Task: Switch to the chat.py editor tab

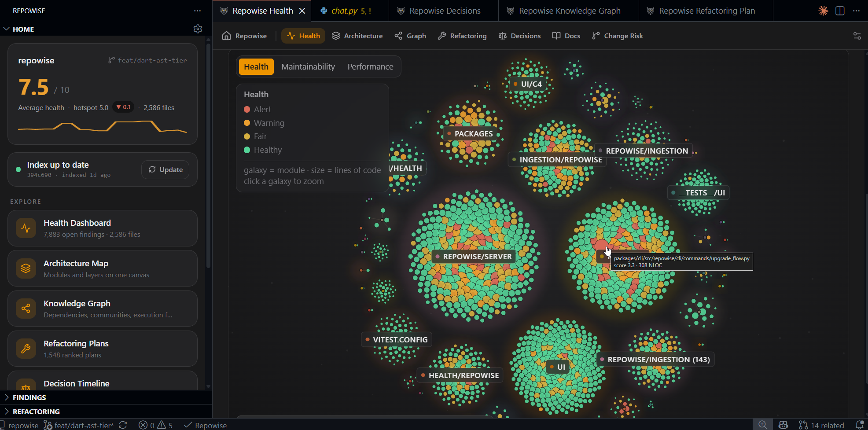Action: click(x=349, y=11)
